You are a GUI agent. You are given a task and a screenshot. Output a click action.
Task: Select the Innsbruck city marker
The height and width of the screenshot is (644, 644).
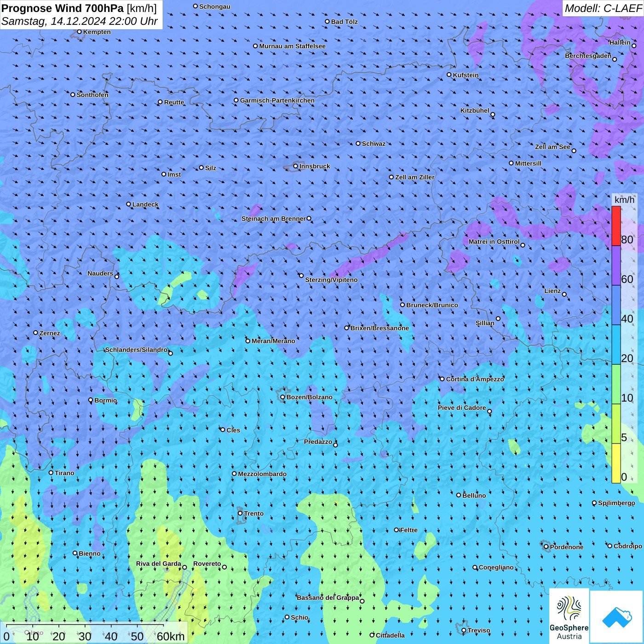coord(296,166)
